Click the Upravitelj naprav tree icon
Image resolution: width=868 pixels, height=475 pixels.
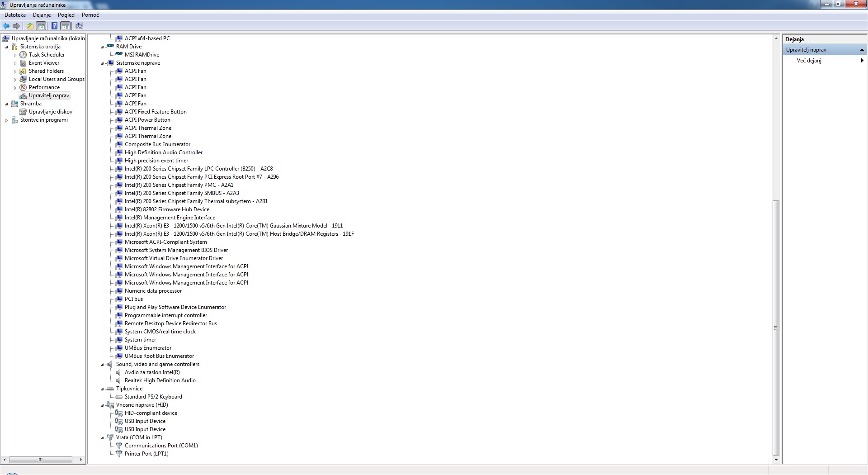(x=23, y=95)
